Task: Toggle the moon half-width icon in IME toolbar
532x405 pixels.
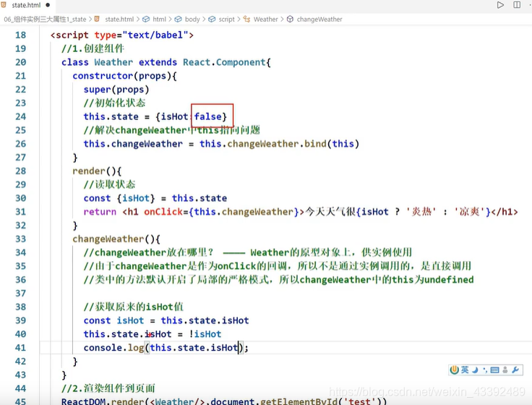Action: 475,370
